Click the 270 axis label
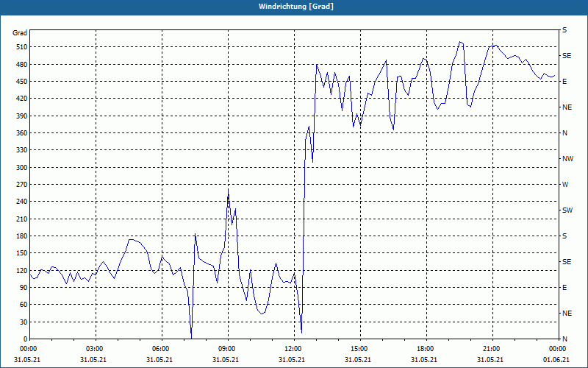 point(22,185)
